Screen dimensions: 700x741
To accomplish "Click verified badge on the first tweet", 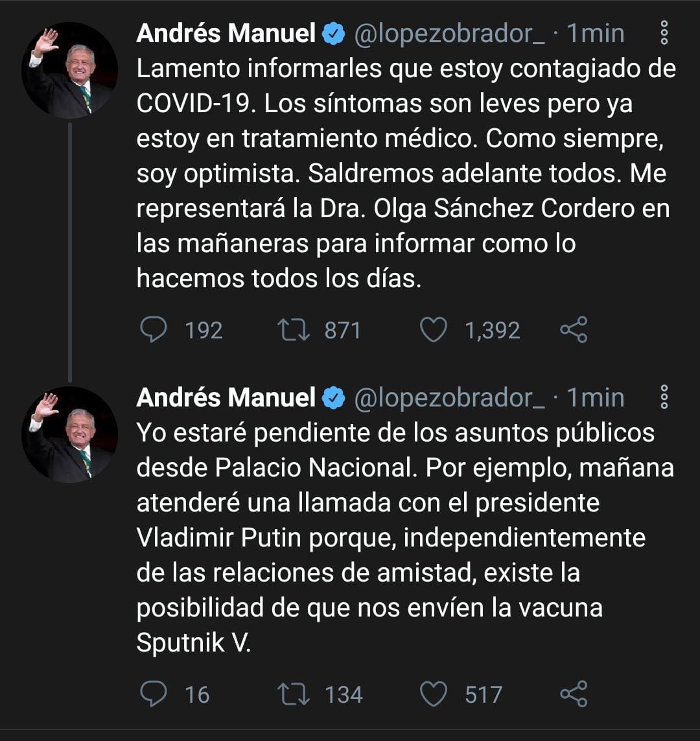I will 334,34.
